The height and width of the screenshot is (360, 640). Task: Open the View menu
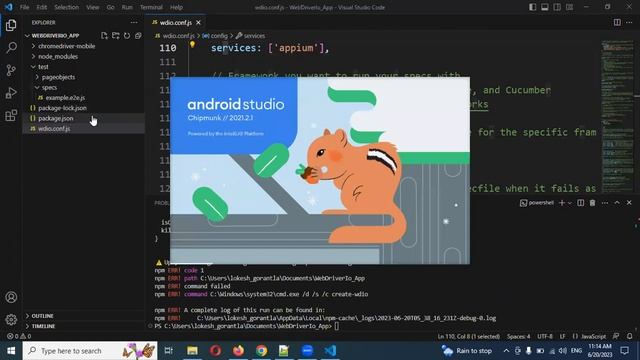click(x=93, y=7)
